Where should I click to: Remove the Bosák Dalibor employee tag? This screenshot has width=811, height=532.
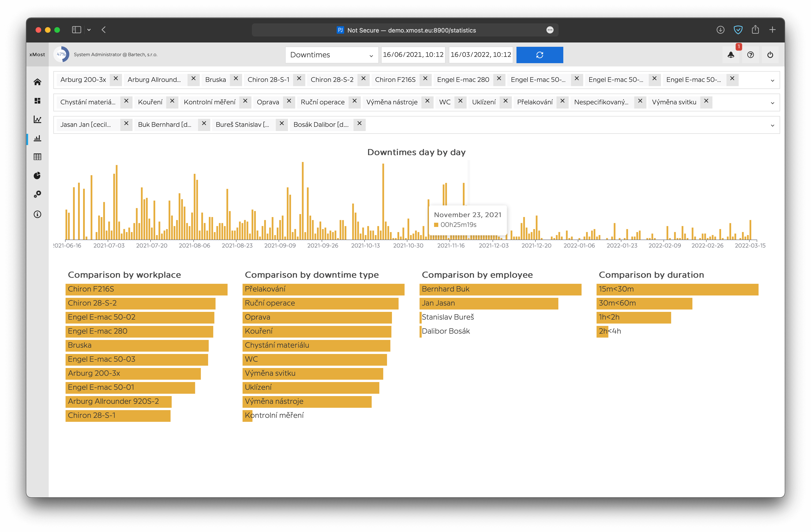360,124
